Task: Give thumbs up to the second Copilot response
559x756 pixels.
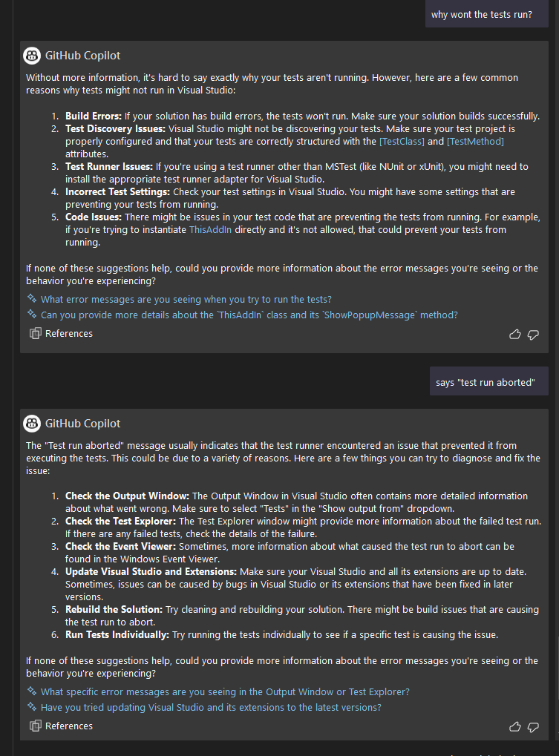Action: [515, 727]
